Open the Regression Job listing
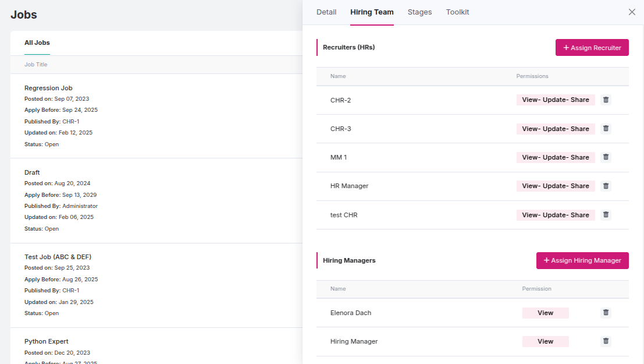Screen dimensions: 644x364 48,88
